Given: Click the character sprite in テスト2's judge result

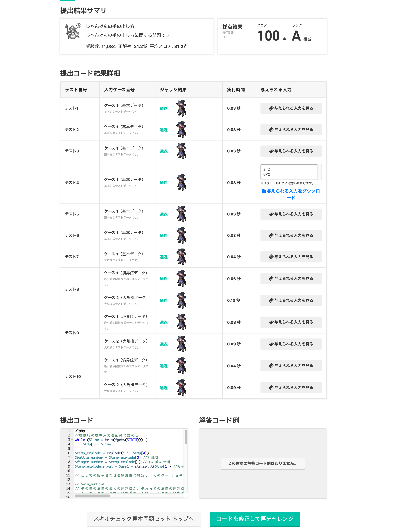Looking at the screenshot, I should click(x=181, y=130).
